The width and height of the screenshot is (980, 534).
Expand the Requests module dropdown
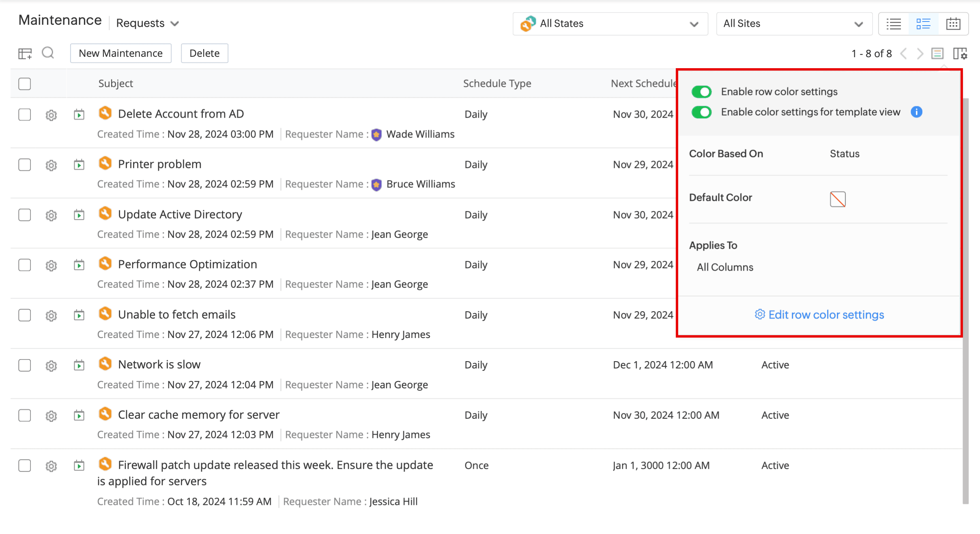[148, 24]
